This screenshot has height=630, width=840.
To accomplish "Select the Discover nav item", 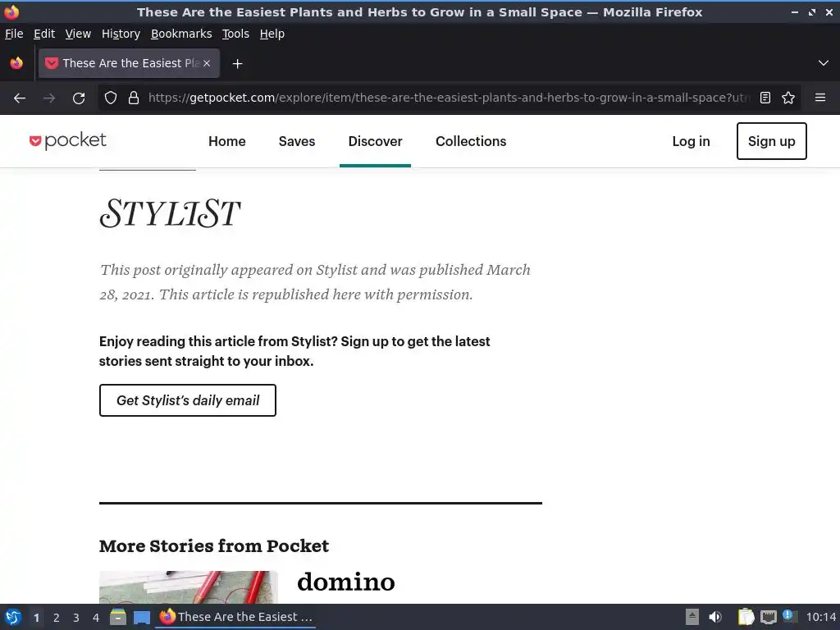I will (375, 141).
